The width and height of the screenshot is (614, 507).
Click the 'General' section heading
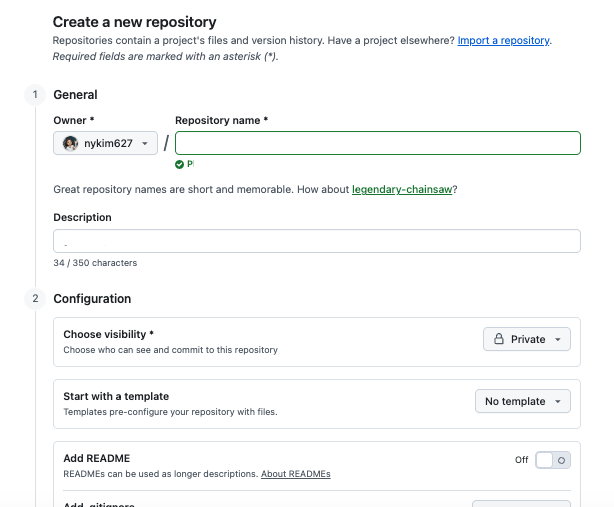click(75, 95)
